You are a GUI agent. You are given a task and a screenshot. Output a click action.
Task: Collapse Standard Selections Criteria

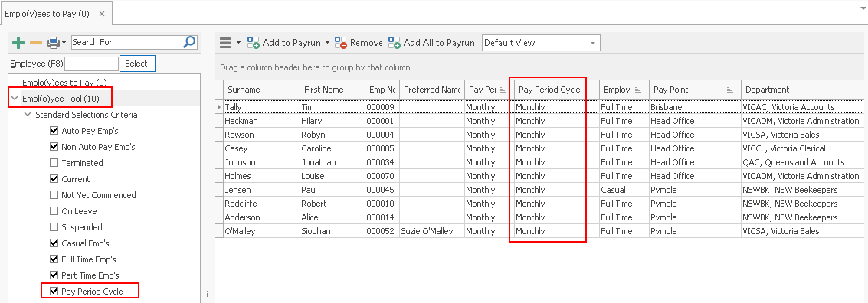(28, 115)
